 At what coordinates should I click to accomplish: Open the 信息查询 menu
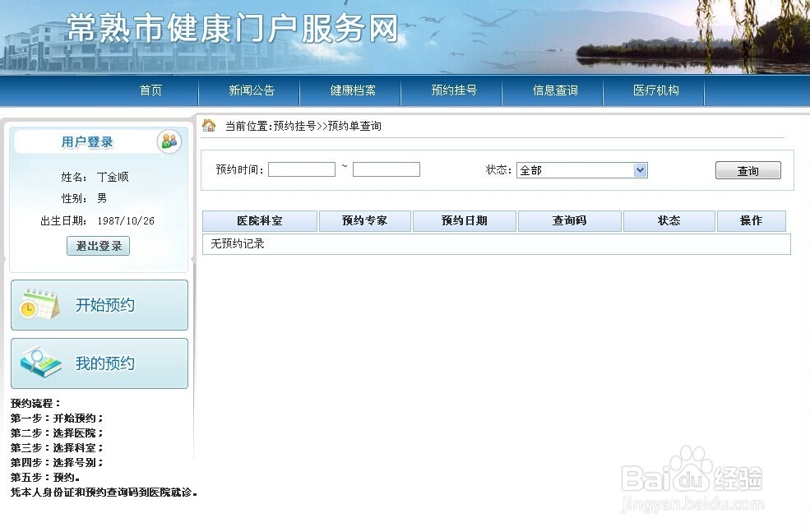click(553, 91)
